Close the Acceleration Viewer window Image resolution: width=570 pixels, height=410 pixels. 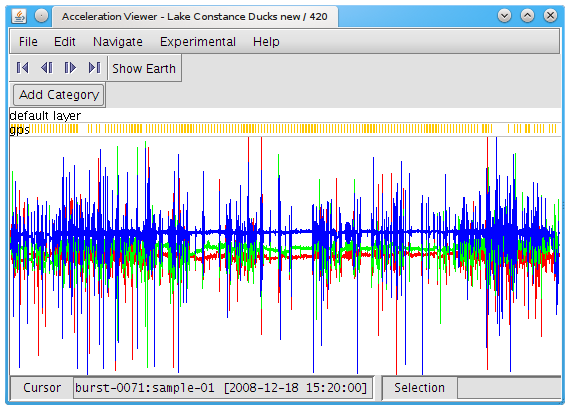tap(550, 16)
